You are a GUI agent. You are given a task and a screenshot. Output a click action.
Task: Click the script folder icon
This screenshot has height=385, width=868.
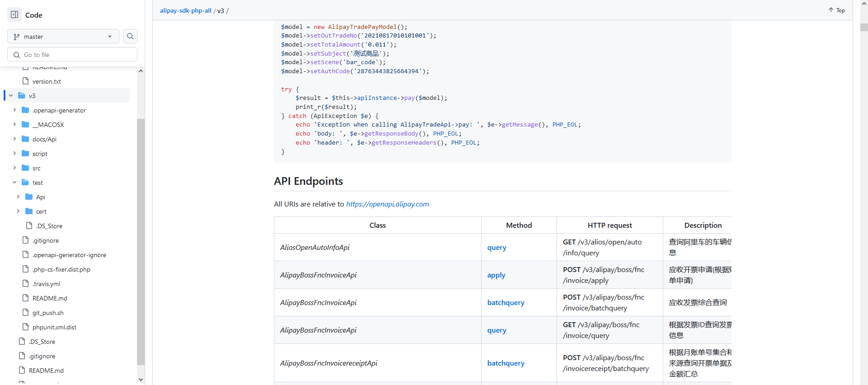pyautogui.click(x=25, y=153)
